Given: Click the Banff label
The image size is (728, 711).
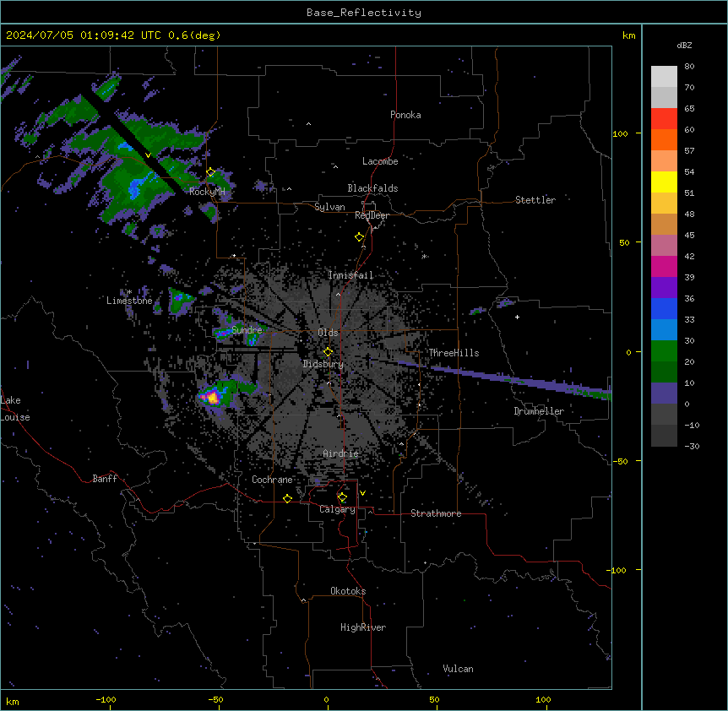Looking at the screenshot, I should click(x=105, y=479).
